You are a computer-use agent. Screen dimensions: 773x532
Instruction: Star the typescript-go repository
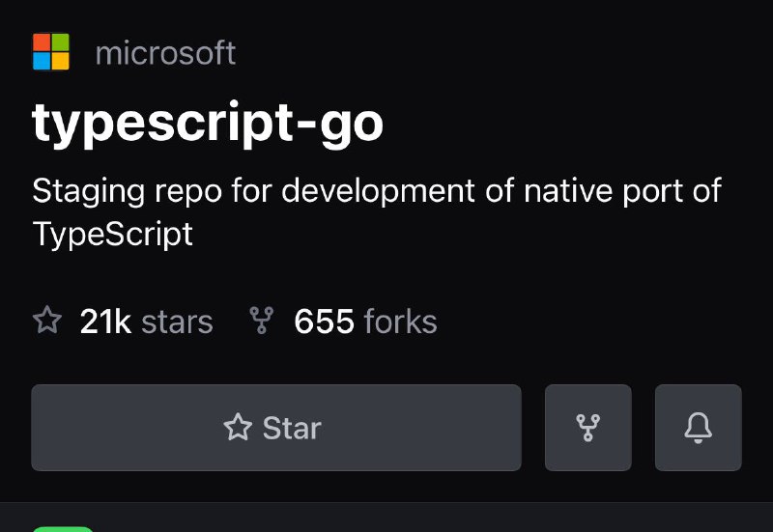coord(276,428)
